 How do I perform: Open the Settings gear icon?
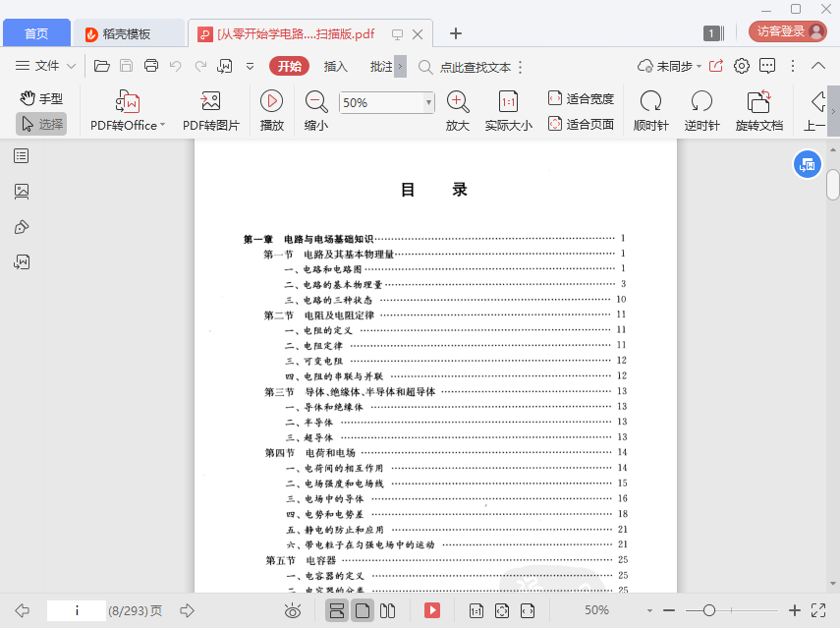coord(742,66)
